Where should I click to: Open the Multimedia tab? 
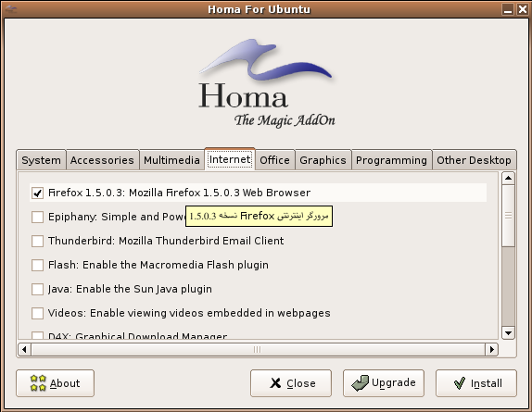tap(171, 160)
